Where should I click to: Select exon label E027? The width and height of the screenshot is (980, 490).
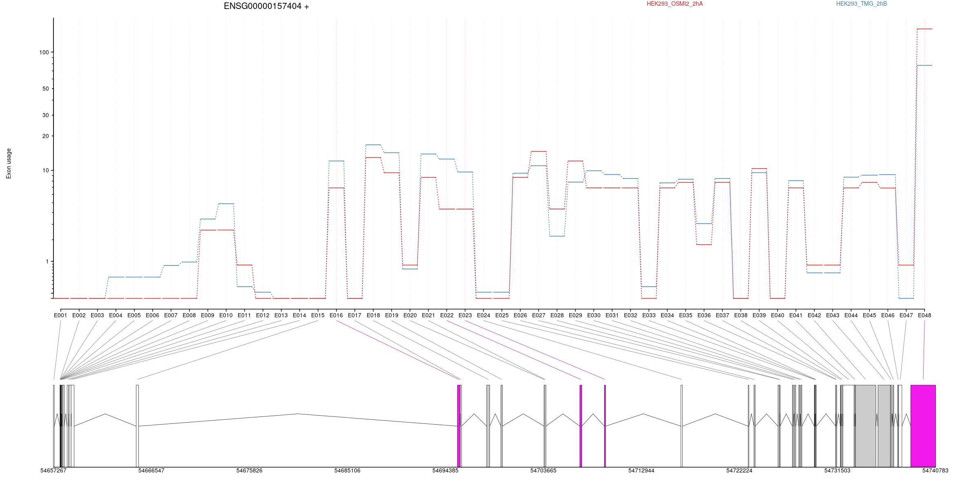[539, 315]
